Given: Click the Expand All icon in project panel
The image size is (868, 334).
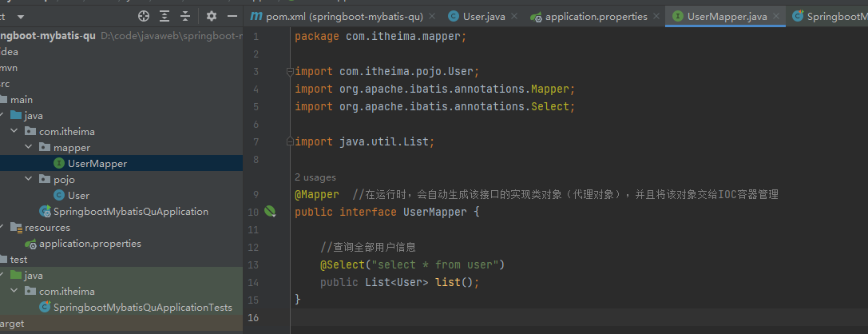Looking at the screenshot, I should point(164,16).
